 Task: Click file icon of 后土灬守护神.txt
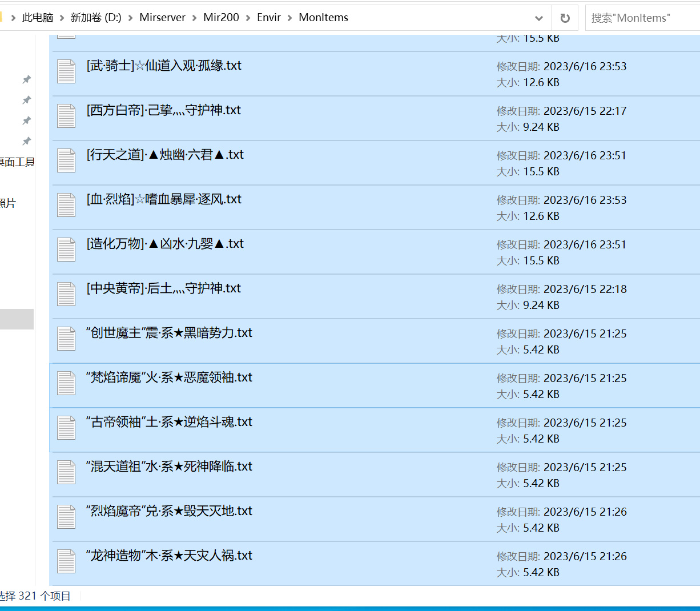tap(66, 295)
